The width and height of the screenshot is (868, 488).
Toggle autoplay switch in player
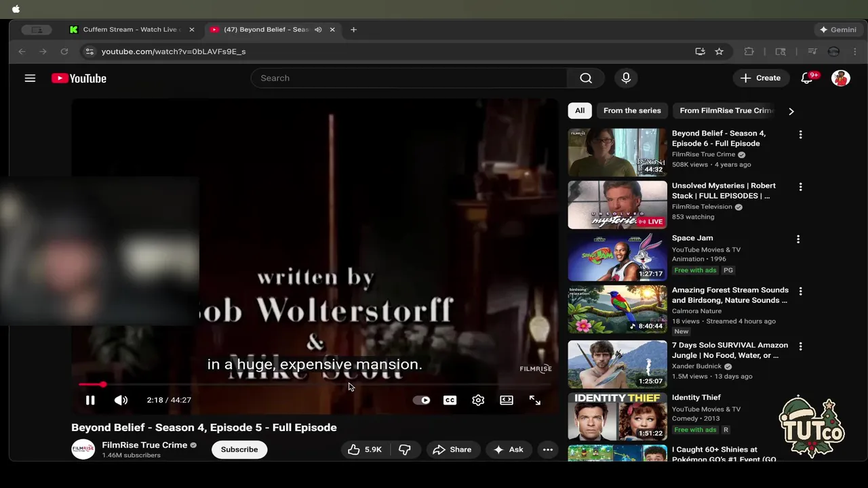pyautogui.click(x=422, y=400)
